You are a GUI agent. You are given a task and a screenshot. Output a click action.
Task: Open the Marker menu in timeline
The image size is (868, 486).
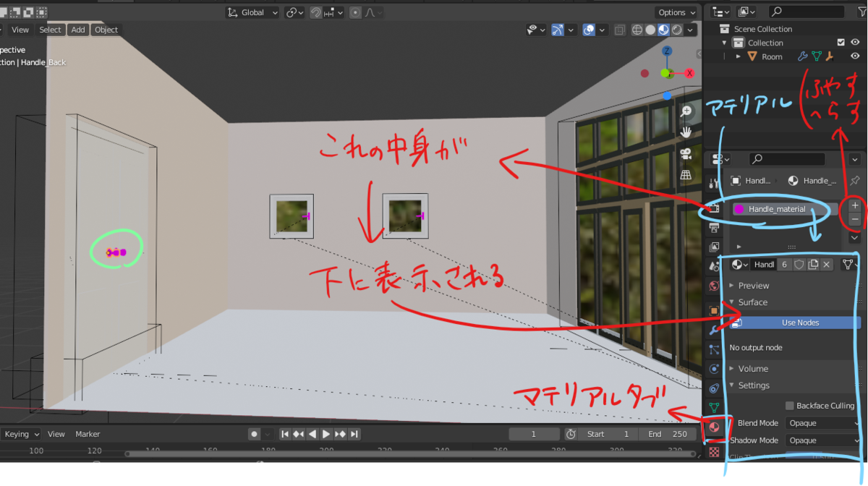point(88,434)
